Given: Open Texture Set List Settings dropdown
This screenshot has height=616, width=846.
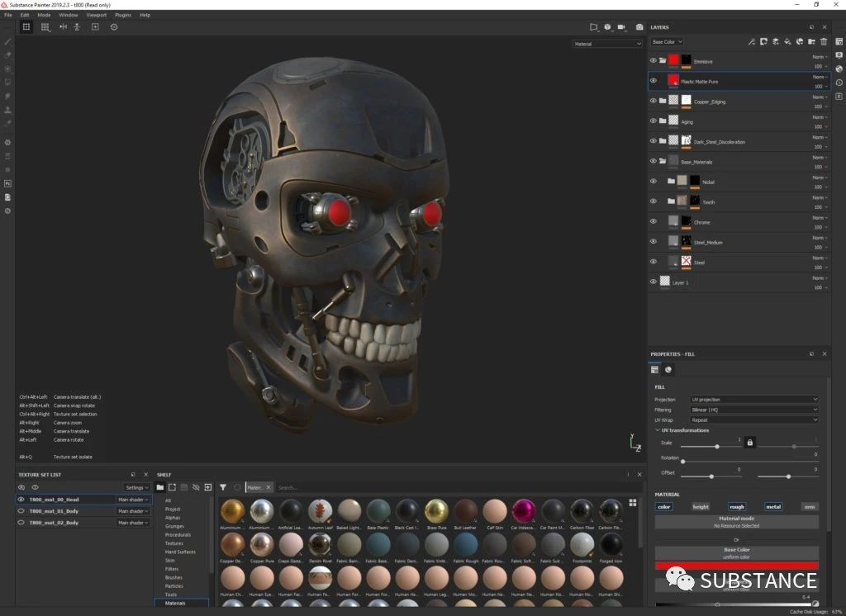Looking at the screenshot, I should [x=136, y=488].
